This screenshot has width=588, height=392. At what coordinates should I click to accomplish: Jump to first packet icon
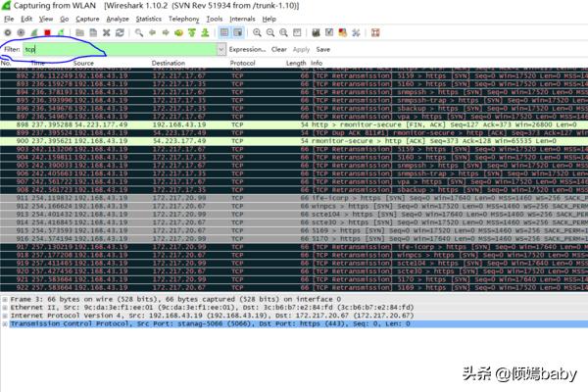tap(191, 32)
